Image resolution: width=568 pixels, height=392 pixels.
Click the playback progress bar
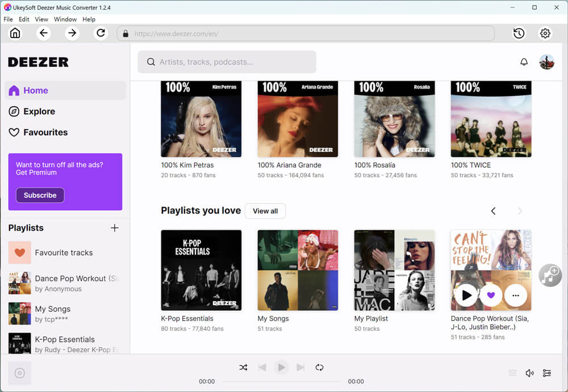point(281,382)
